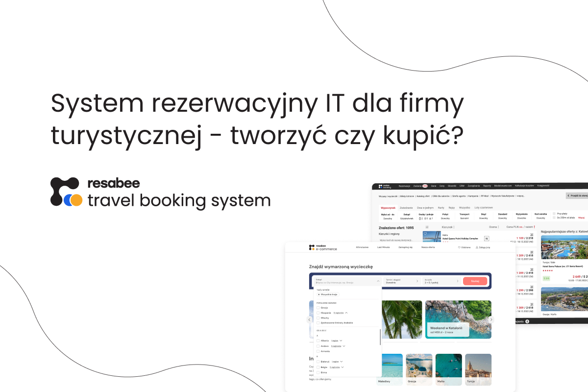The width and height of the screenshot is (588, 392).
Task: Open the Last Minute menu item
Action: point(383,247)
